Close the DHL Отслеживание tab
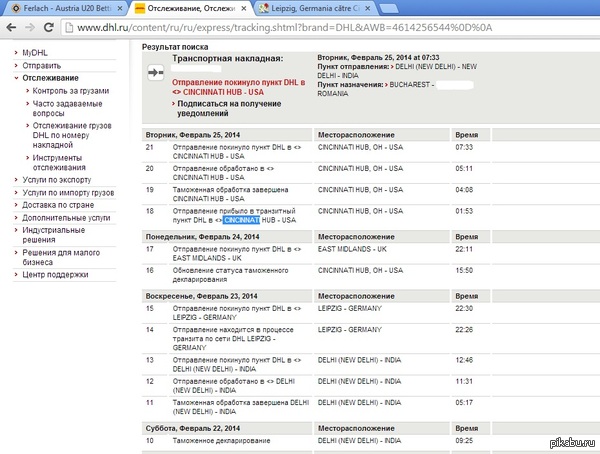 244,8
